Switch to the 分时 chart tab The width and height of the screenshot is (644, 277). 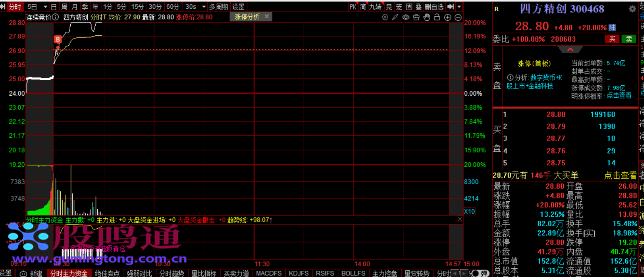[15, 7]
